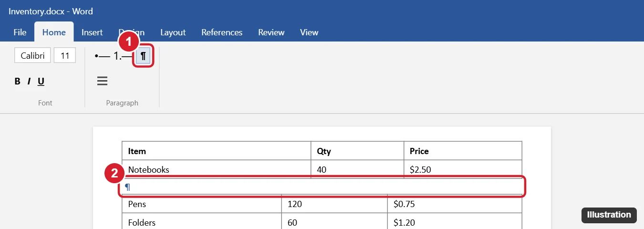
Task: Toggle Underline formatting
Action: coord(41,81)
